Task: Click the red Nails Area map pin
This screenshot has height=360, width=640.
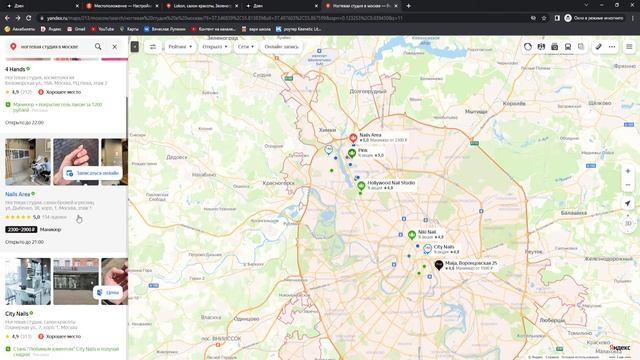Action: point(353,138)
